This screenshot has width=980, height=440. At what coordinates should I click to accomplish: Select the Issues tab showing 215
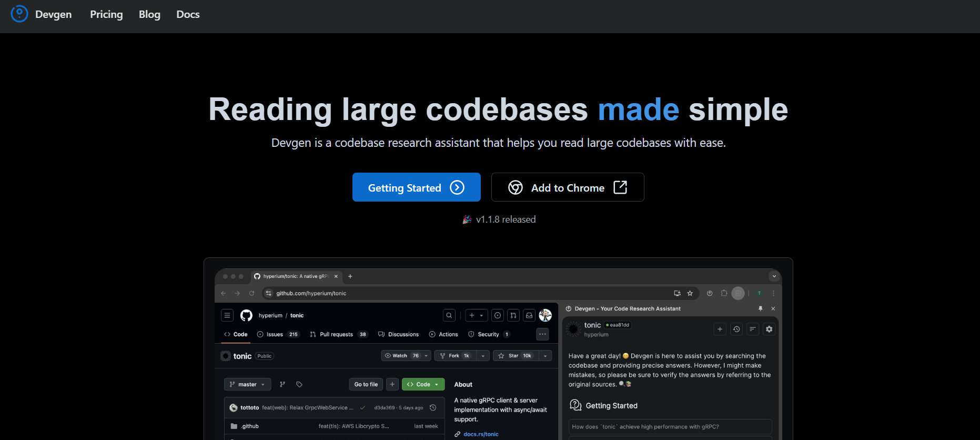point(278,334)
